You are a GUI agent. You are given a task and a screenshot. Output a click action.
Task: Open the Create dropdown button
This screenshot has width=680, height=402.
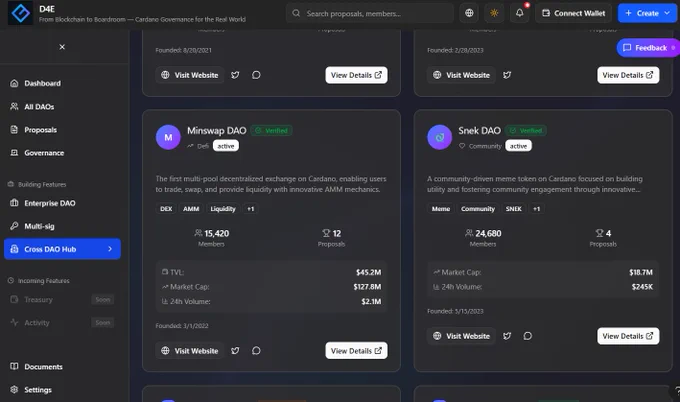647,13
